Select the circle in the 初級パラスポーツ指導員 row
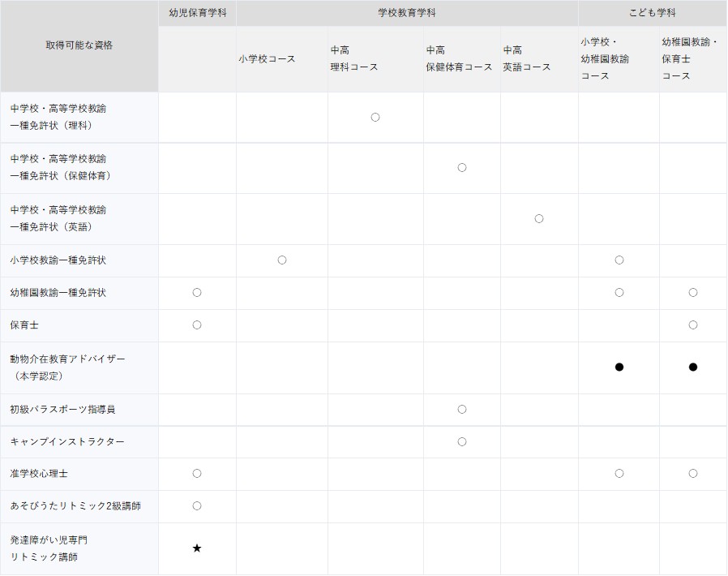 462,410
